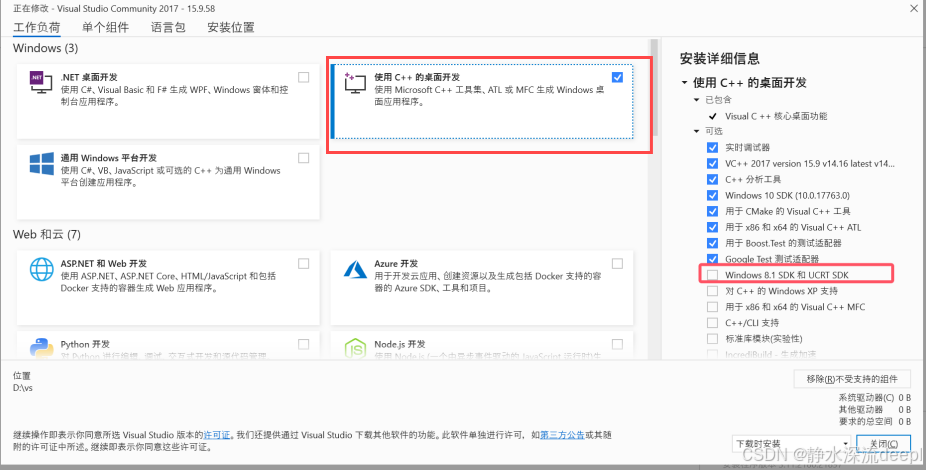
Task: Click the D:\vs install location text
Action: [22, 388]
